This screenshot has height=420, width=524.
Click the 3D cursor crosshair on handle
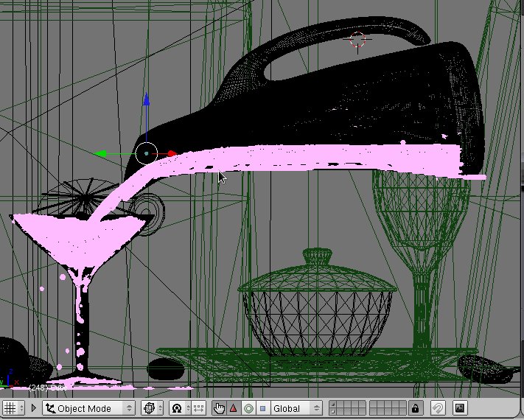tap(357, 40)
